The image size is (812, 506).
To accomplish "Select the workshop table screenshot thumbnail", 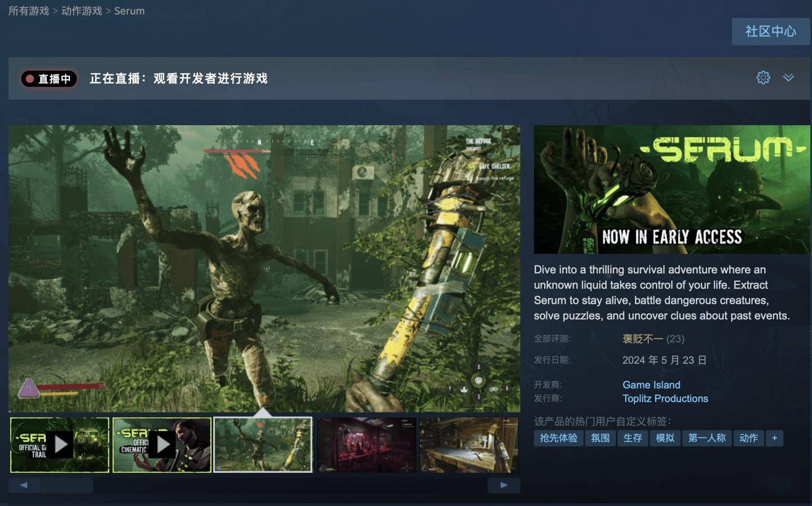I will click(469, 445).
